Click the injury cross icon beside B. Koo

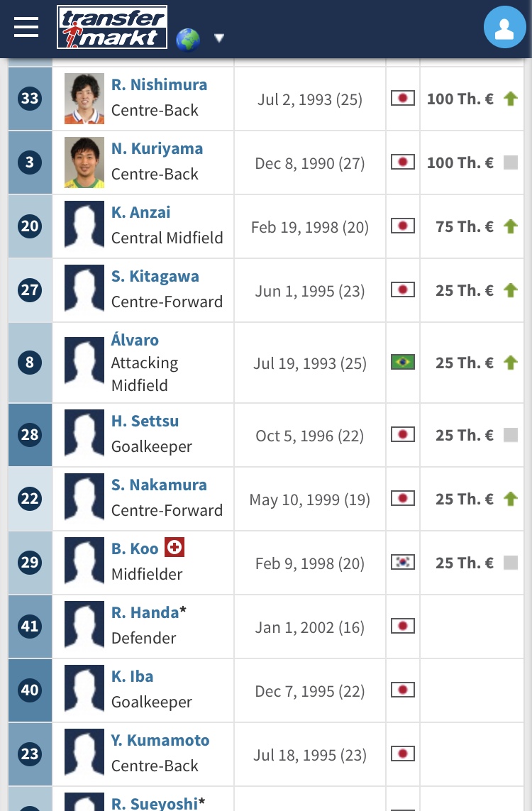pyautogui.click(x=174, y=547)
